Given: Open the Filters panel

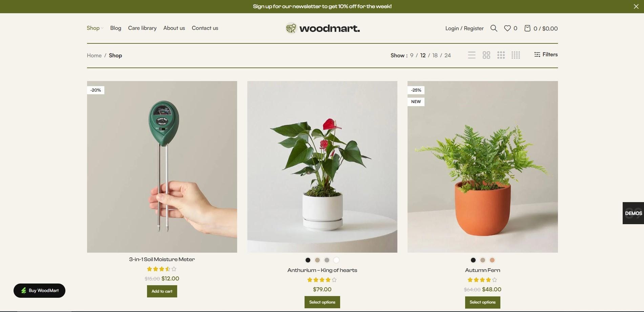Looking at the screenshot, I should 546,55.
